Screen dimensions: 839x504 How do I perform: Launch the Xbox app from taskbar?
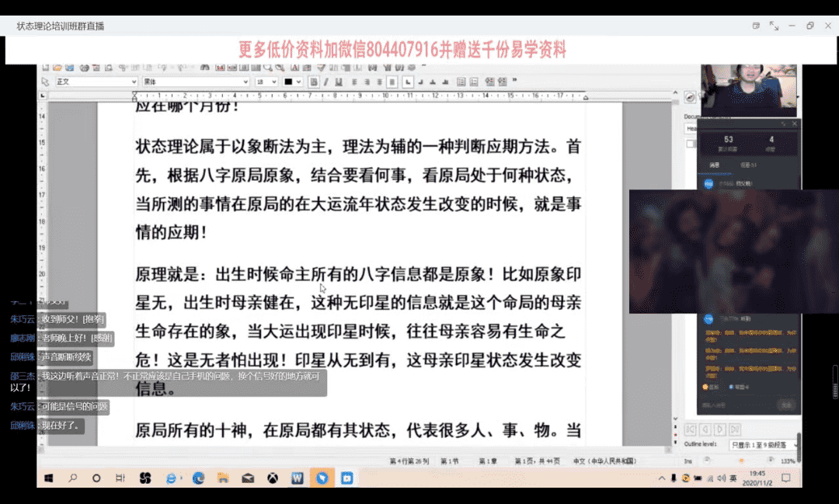[272, 478]
